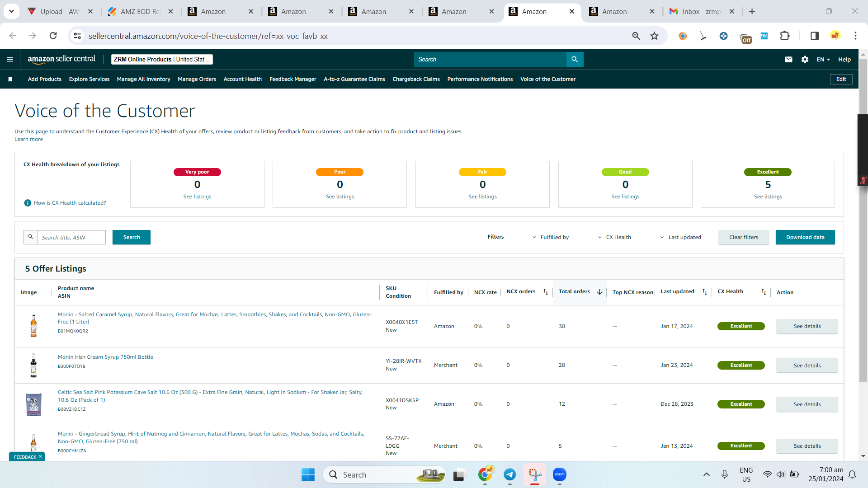Open Account Health page
The image size is (868, 488).
tap(243, 79)
